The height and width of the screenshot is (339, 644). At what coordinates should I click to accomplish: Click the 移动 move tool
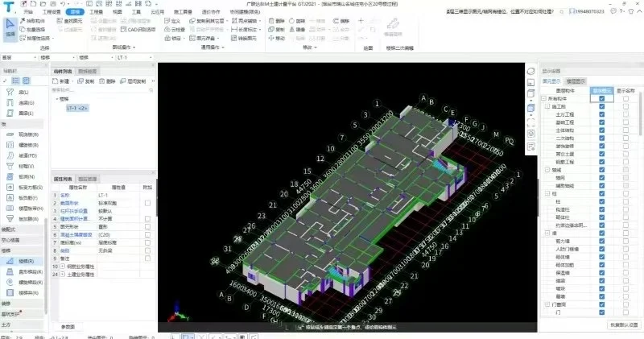click(276, 38)
